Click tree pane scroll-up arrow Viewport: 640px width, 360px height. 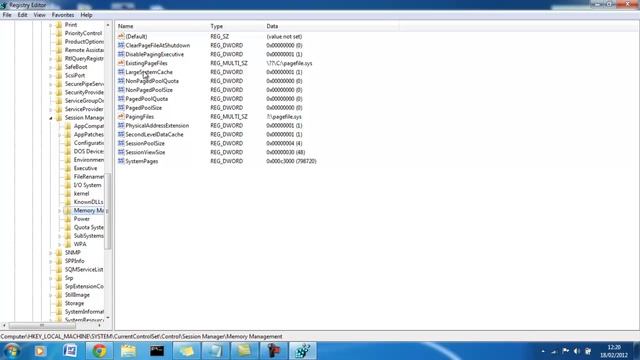[108, 25]
